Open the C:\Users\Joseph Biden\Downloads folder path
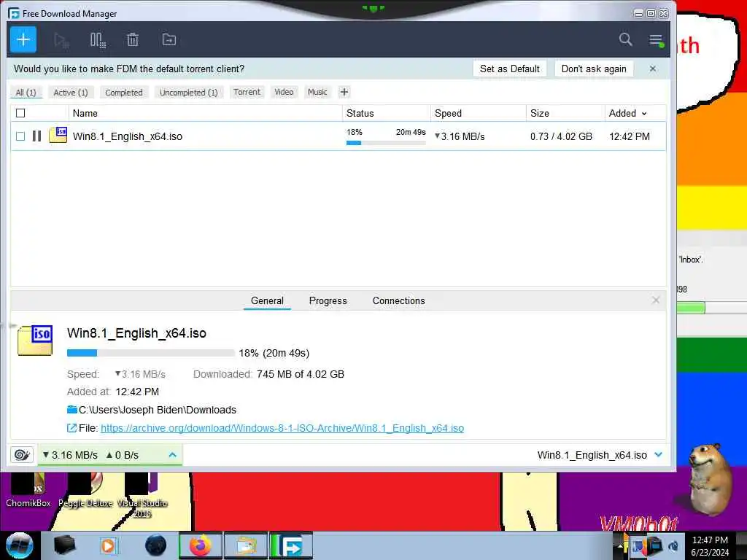The width and height of the screenshot is (747, 560). [158, 410]
